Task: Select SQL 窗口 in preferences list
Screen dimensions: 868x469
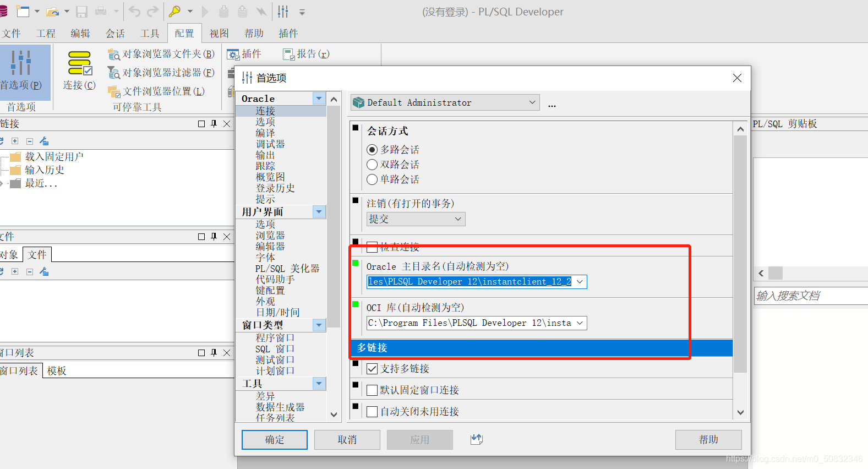Action: click(x=275, y=349)
